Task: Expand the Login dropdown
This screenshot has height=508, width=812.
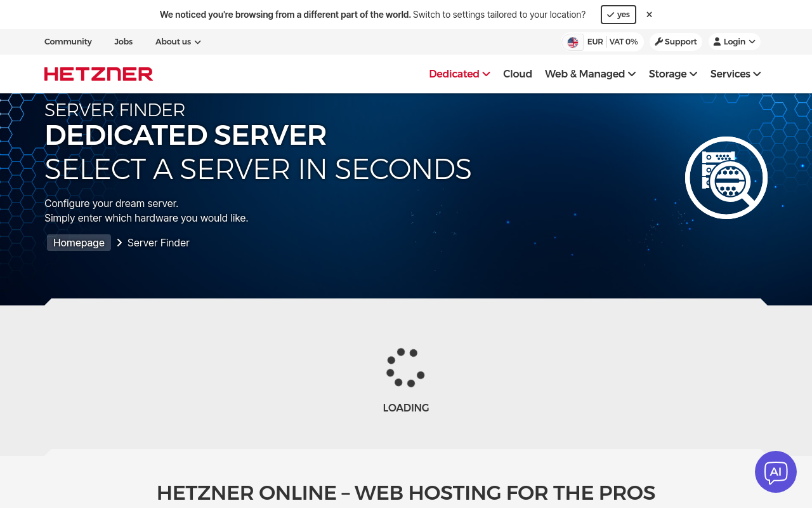Action: pos(734,42)
